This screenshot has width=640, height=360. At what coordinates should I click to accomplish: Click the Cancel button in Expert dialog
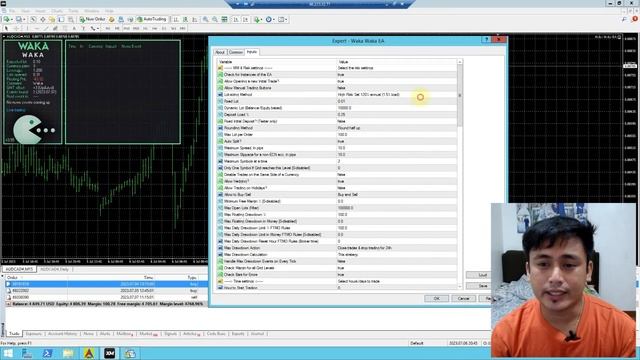point(463,298)
